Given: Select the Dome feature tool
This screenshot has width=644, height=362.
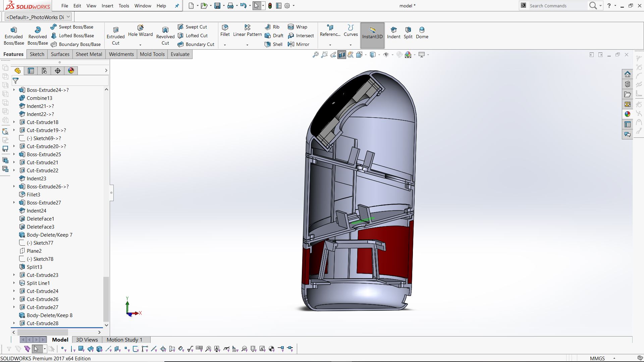Looking at the screenshot, I should click(422, 33).
